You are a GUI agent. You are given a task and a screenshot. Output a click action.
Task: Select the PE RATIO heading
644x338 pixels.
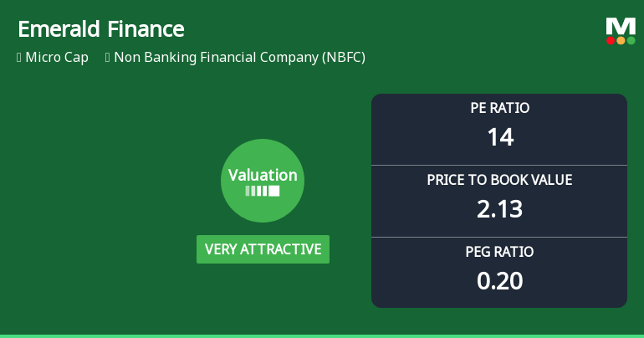pyautogui.click(x=499, y=108)
